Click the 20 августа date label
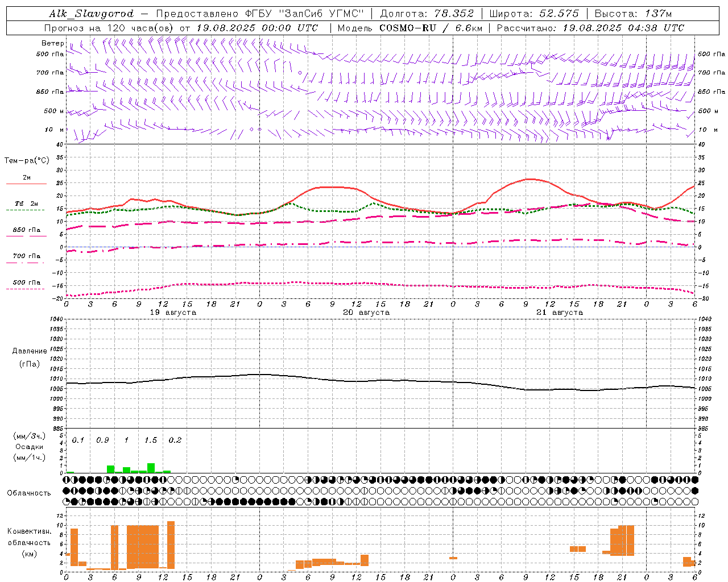Image resolution: width=728 pixels, height=582 pixels. click(x=366, y=313)
